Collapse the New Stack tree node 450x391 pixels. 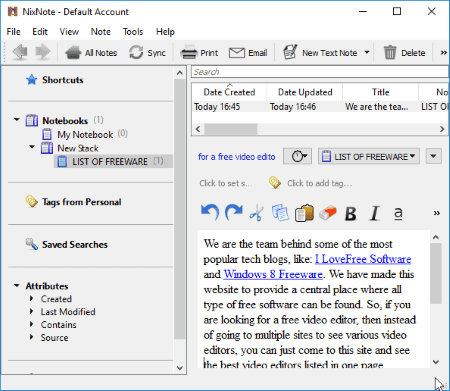point(32,147)
